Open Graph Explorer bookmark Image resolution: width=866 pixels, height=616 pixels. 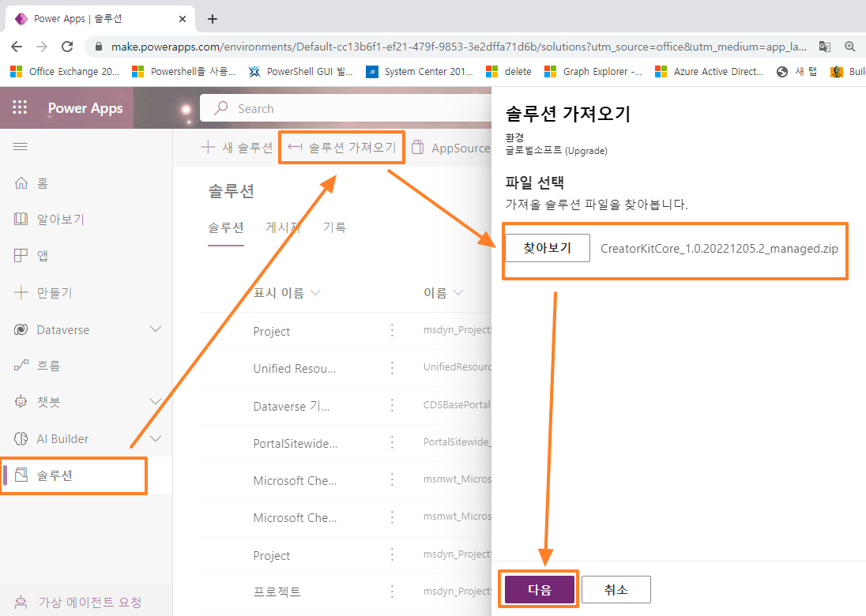pos(593,71)
